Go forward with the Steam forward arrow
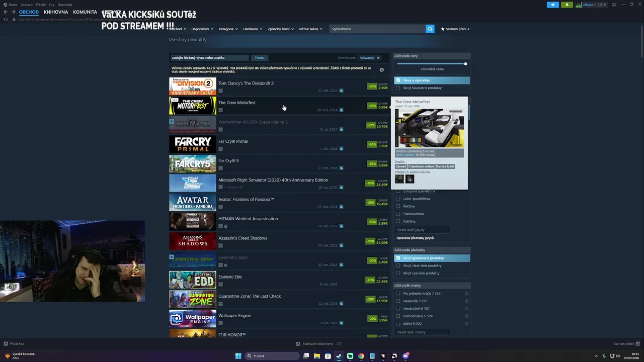Viewport: 644px width, 362px height. point(13,12)
